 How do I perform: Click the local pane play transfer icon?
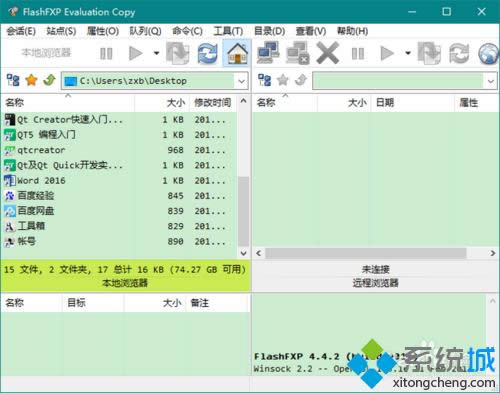coord(136,53)
